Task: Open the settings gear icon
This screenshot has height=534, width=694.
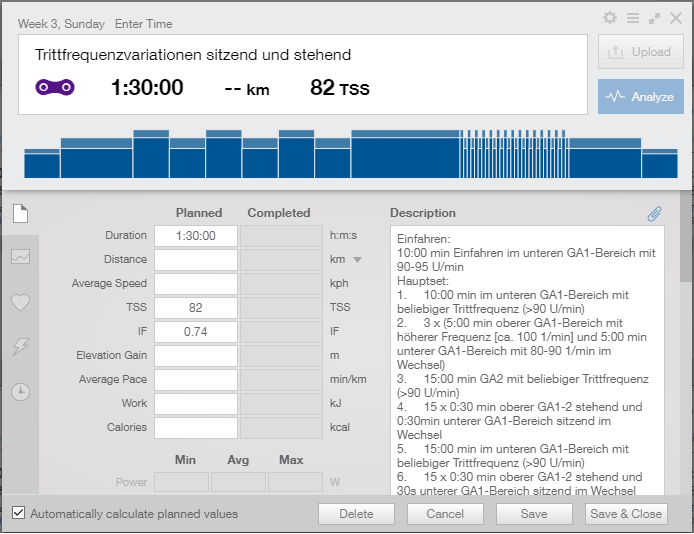Action: coord(610,18)
